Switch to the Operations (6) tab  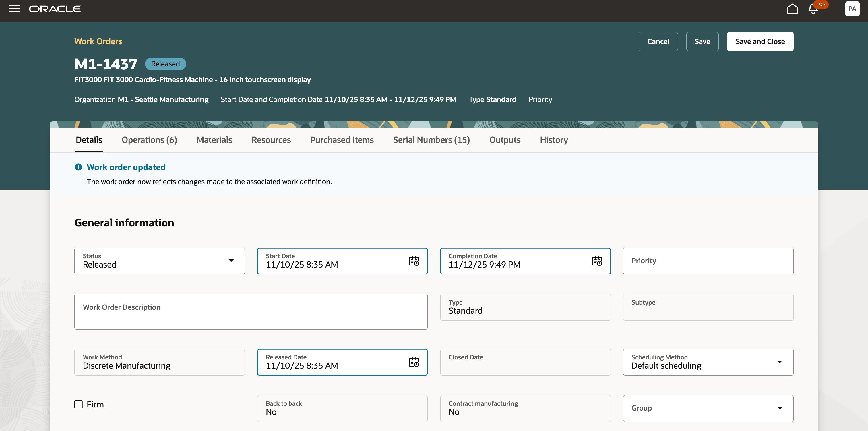pyautogui.click(x=149, y=140)
